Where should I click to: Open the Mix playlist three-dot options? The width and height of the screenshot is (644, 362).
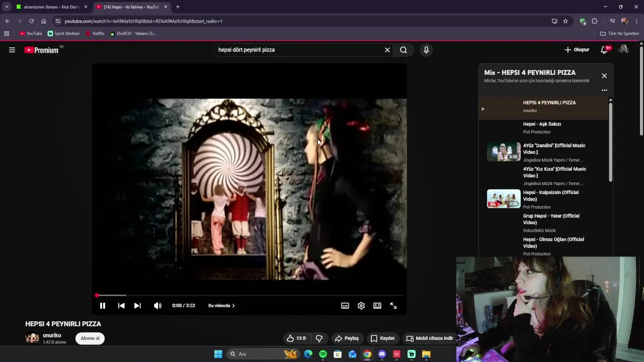tap(604, 90)
